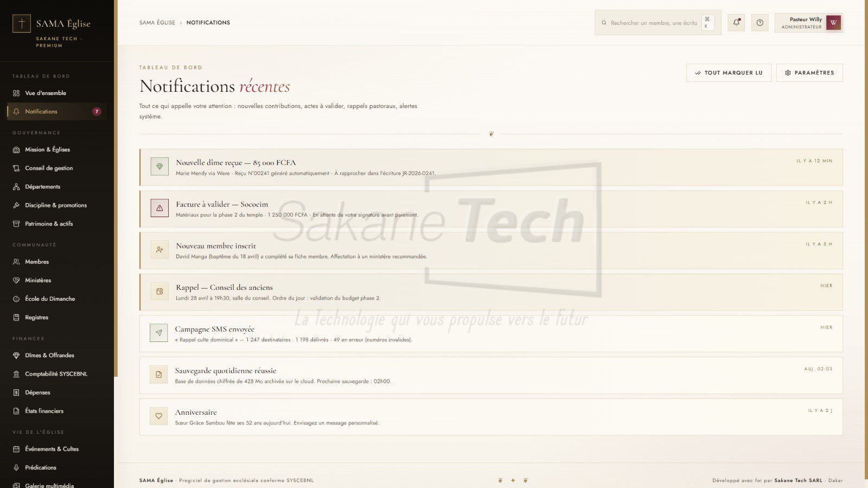
Task: Click the SAMA ÉGLISE breadcrumb link
Action: tap(157, 23)
